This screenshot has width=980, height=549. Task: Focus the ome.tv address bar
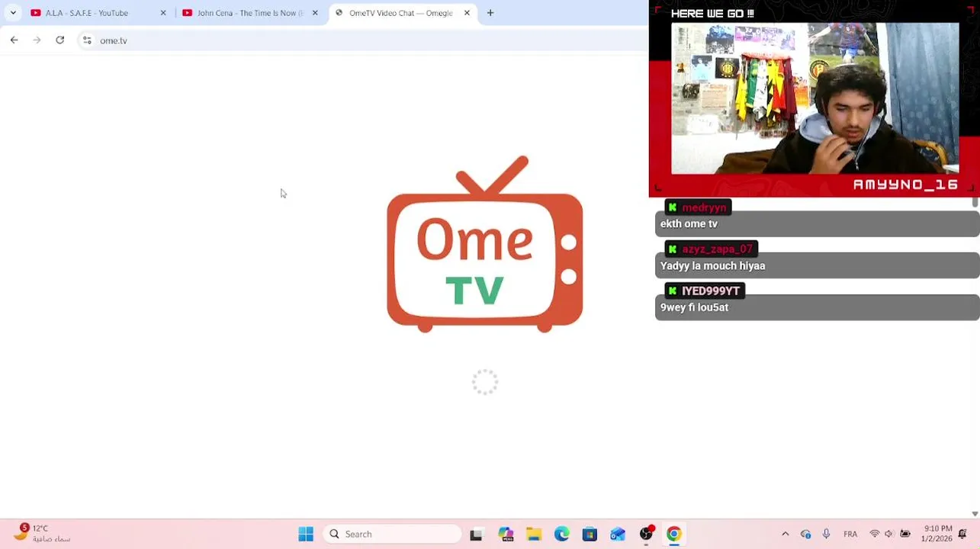(x=362, y=40)
